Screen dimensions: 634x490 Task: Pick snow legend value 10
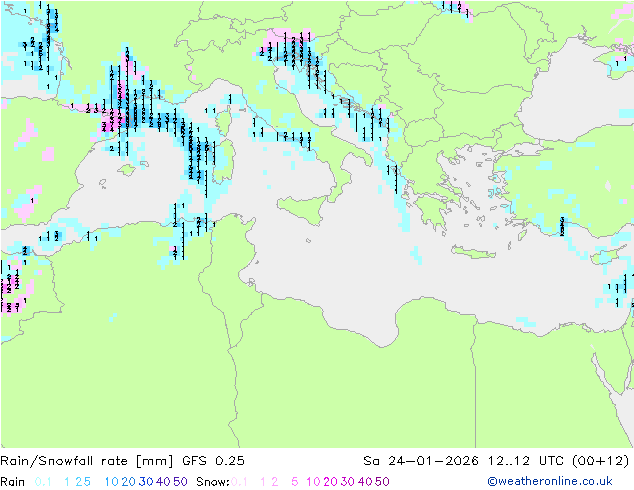[x=313, y=482]
